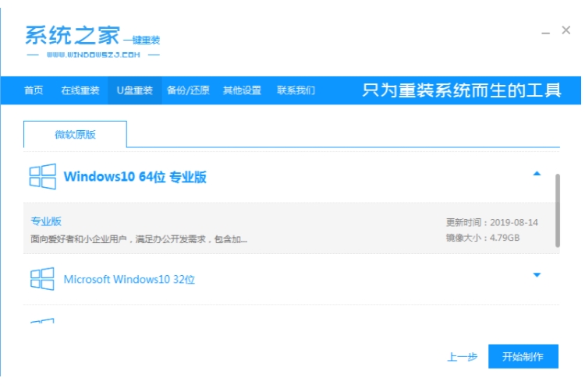
Task: Go back with 上一步 link
Action: click(463, 357)
